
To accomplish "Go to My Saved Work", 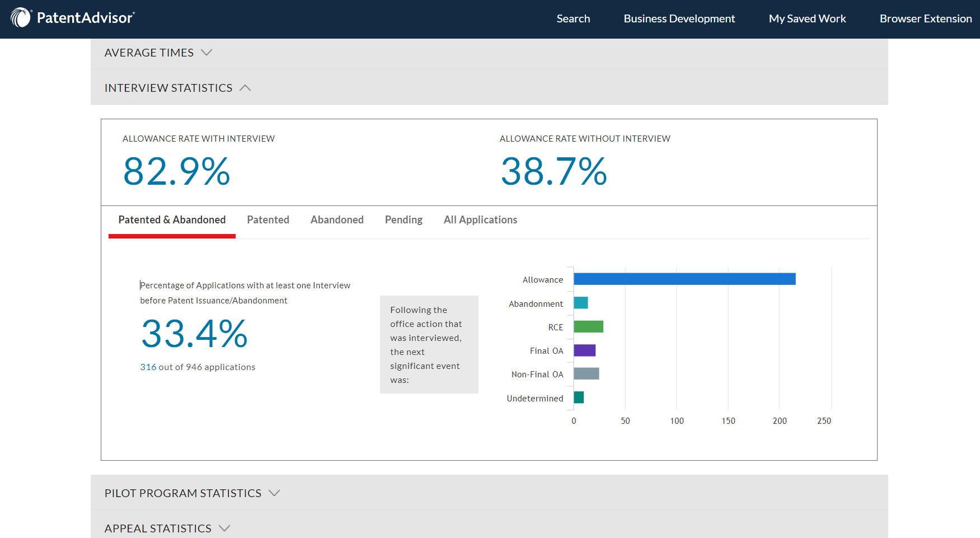I will (807, 18).
